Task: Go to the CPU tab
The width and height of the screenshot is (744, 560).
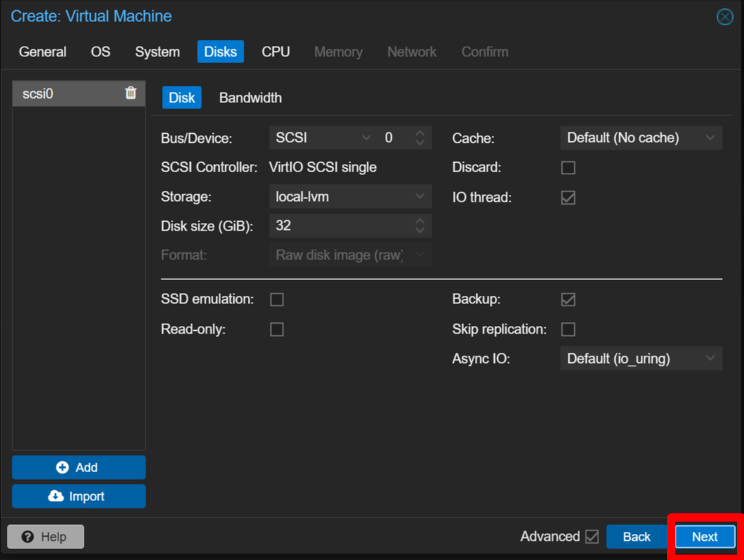Action: click(x=275, y=51)
